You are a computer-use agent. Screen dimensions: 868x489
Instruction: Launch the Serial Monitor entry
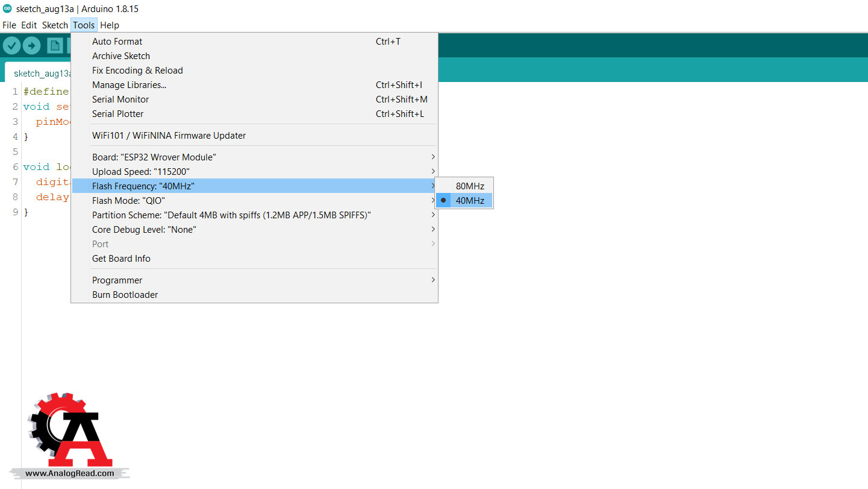254,99
